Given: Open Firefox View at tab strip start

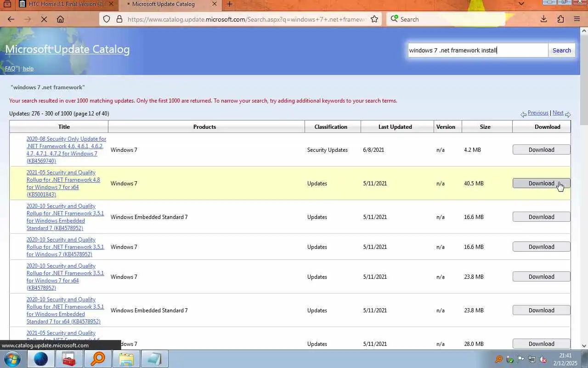Looking at the screenshot, I should click(7, 4).
